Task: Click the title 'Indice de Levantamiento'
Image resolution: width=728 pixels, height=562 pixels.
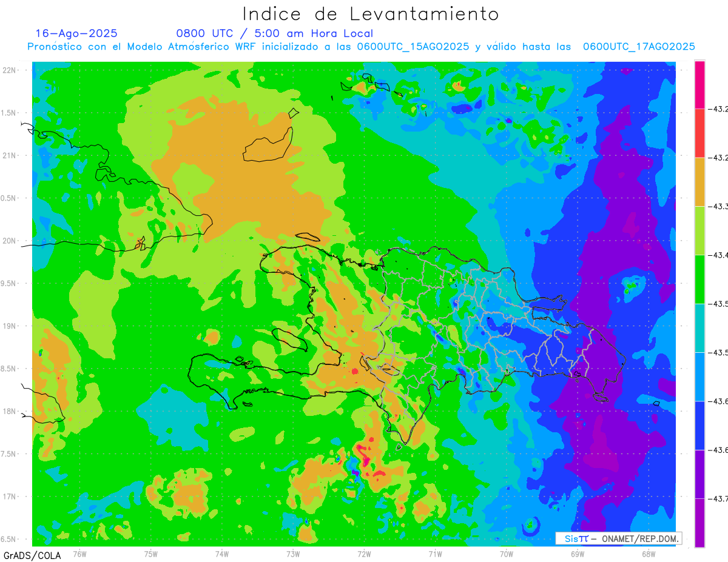Action: click(371, 14)
